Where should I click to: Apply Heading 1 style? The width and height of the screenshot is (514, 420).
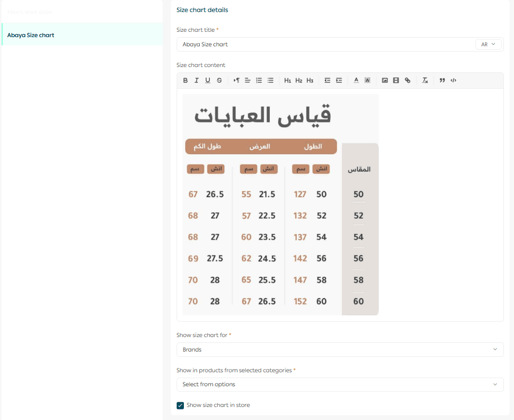pyautogui.click(x=288, y=81)
